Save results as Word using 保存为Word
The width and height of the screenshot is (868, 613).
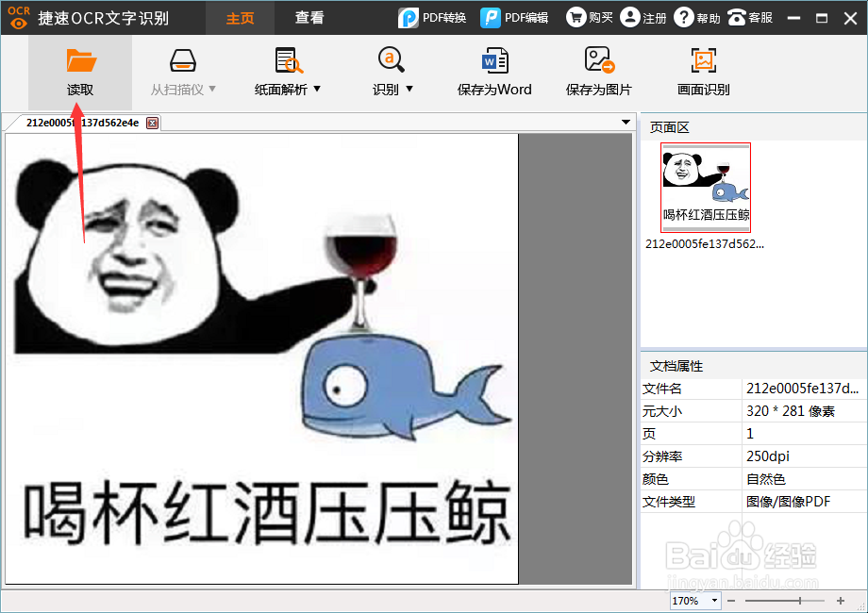tap(494, 71)
